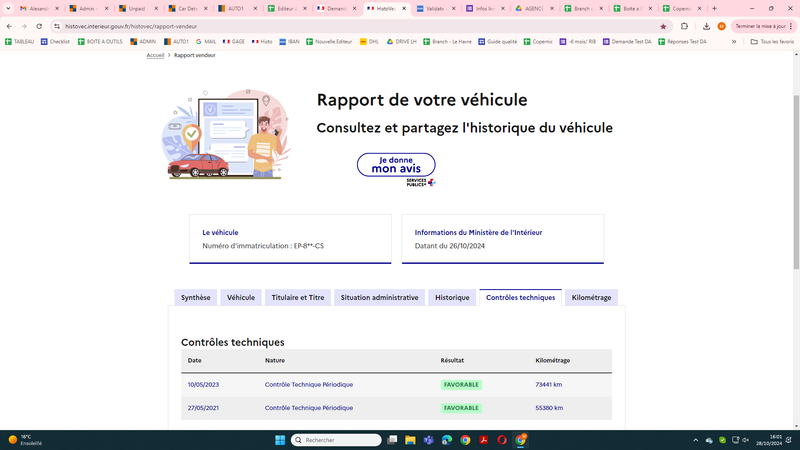
Task: Open File Explorer from the taskbar
Action: coord(410,440)
